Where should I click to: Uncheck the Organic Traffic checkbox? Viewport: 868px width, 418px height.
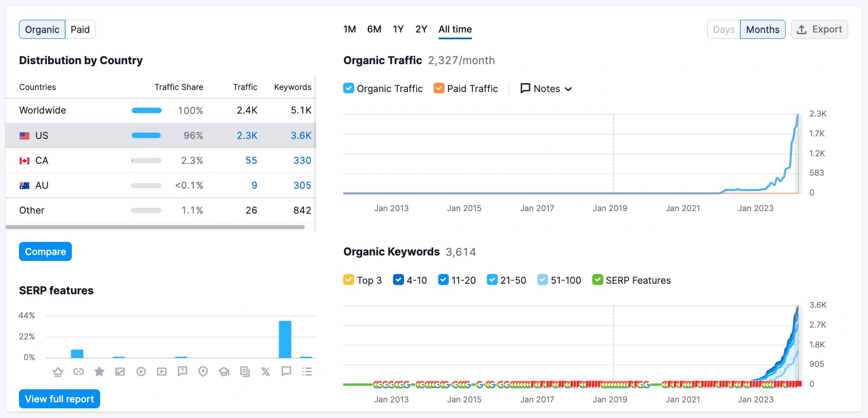(349, 88)
